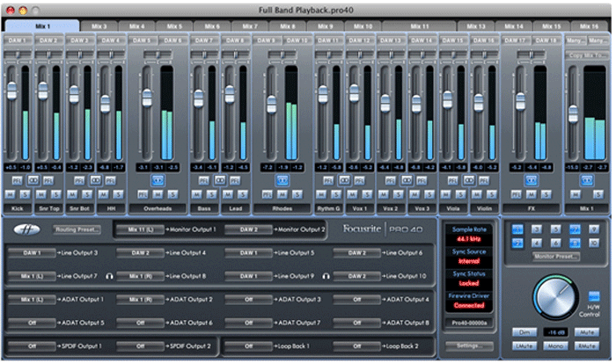
Task: Open source selector for Monitor Output 1
Action: [x=141, y=229]
